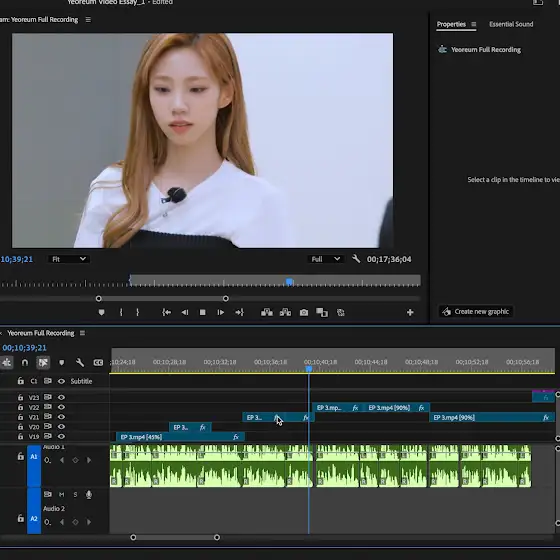
Task: Click Program monitor playhead timecode 10;39;21
Action: point(16,259)
